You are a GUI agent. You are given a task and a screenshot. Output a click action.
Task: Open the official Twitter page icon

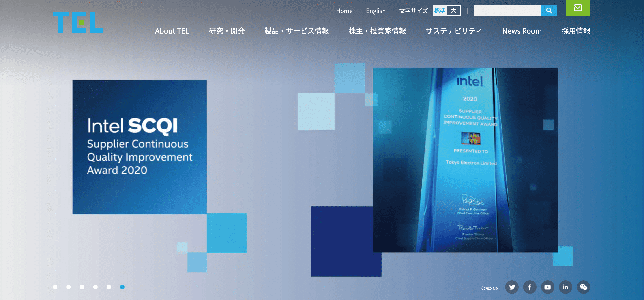pyautogui.click(x=512, y=287)
